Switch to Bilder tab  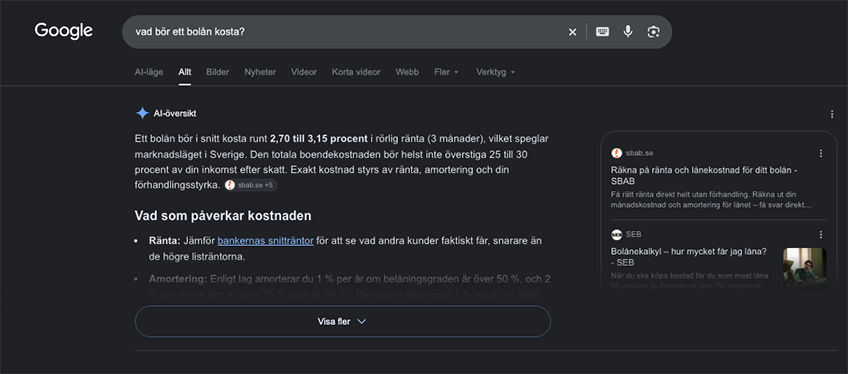click(217, 72)
